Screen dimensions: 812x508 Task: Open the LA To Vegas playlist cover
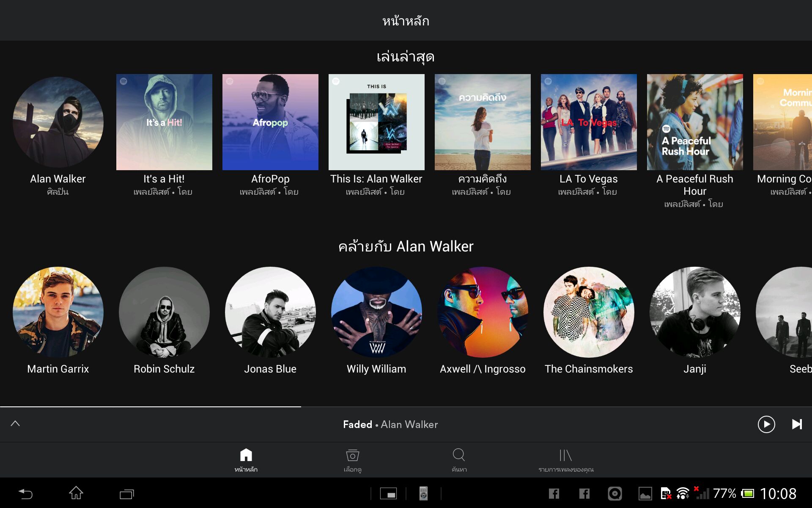[x=589, y=122]
